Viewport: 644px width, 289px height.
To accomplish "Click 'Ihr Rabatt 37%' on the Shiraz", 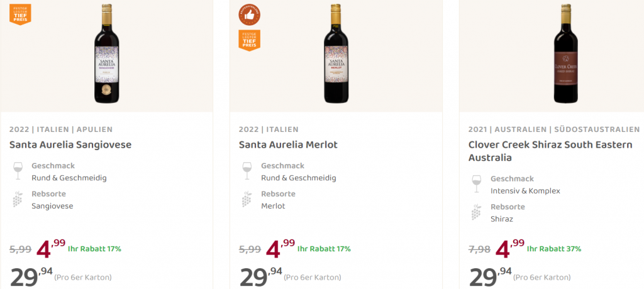I will click(553, 249).
